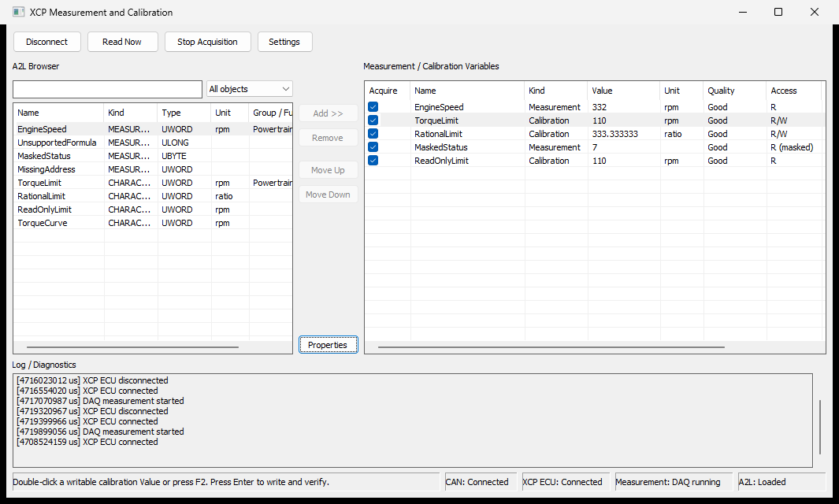Toggle Acquire checkbox for EngineSpeed
839x504 pixels.
(x=373, y=107)
